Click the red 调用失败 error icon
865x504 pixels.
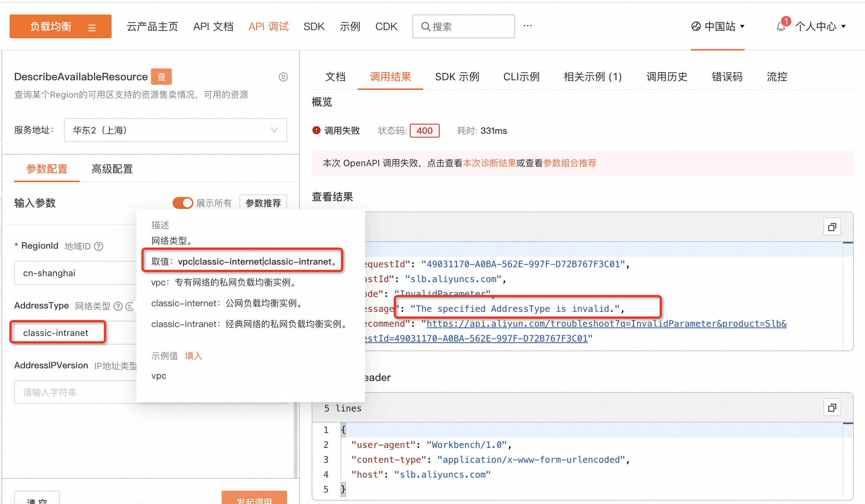[x=316, y=130]
